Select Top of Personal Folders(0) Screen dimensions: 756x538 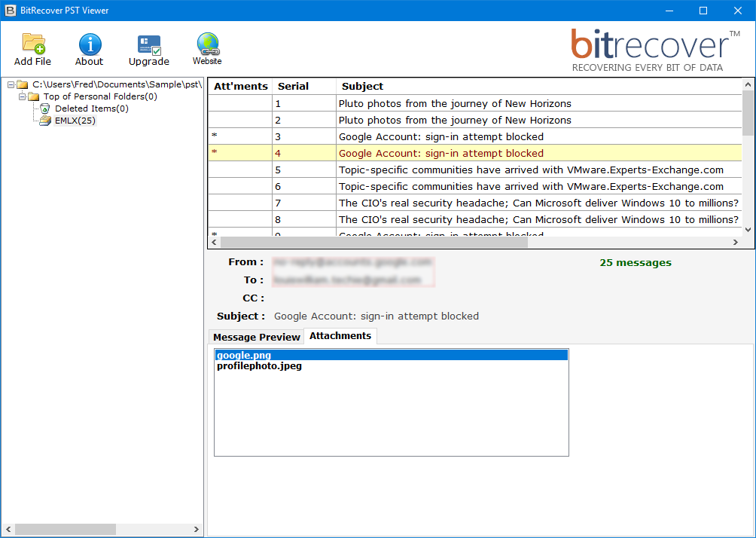[100, 96]
